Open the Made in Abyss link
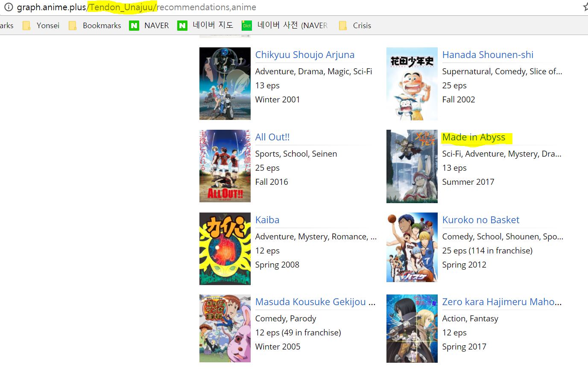The height and width of the screenshot is (370, 588). (474, 137)
